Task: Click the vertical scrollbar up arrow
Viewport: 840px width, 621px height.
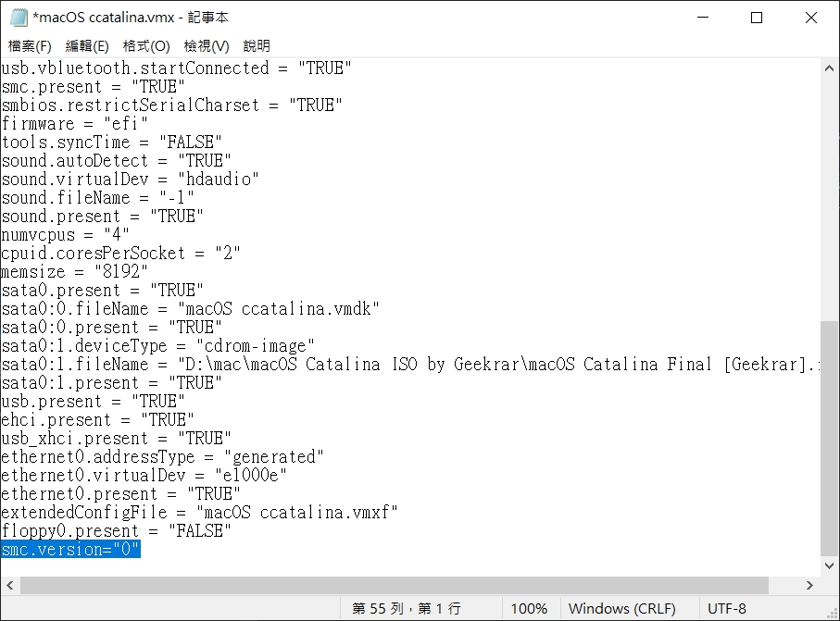Action: [x=830, y=68]
